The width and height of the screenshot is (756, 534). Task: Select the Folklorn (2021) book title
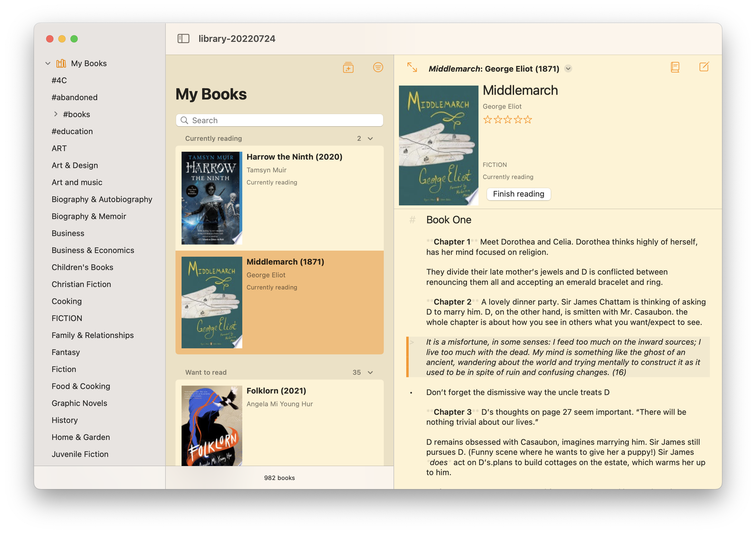(276, 390)
